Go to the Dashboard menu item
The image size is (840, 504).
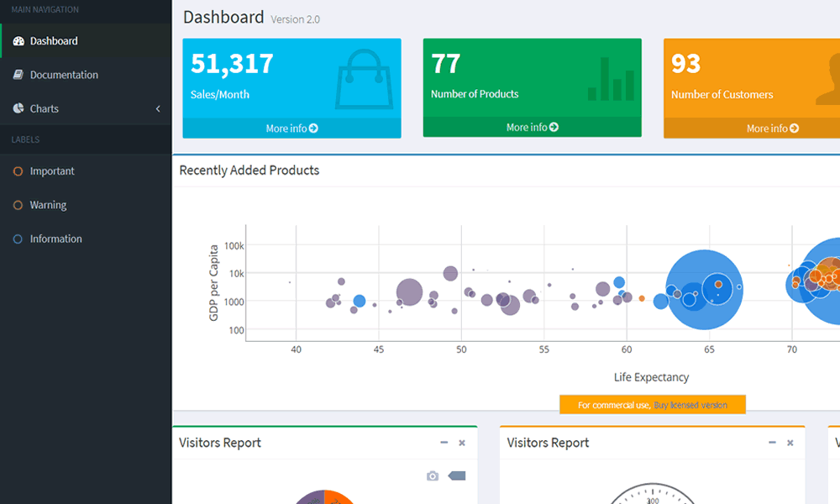[54, 41]
